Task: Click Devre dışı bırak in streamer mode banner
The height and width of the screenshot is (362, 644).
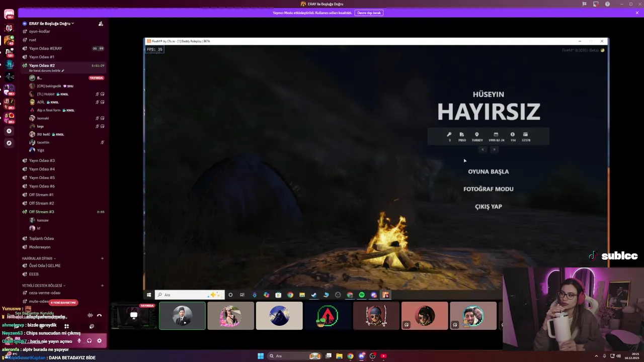Action: pos(369,13)
